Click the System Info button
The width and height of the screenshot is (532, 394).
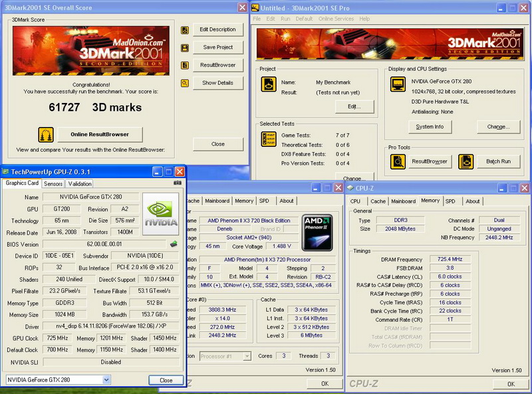[430, 127]
